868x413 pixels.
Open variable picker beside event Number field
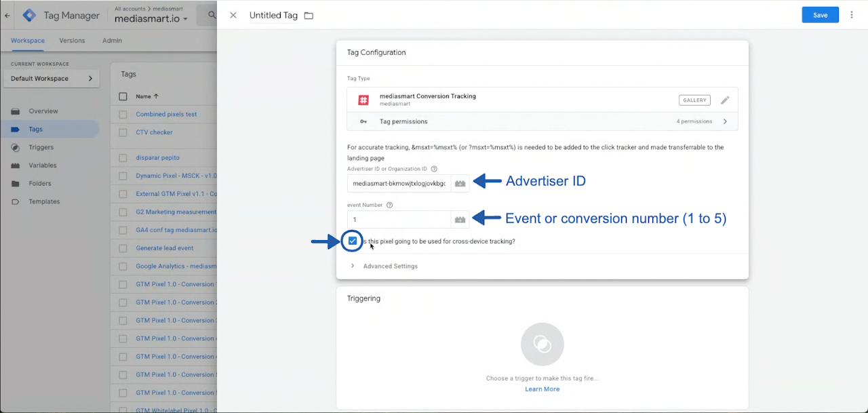(x=460, y=220)
